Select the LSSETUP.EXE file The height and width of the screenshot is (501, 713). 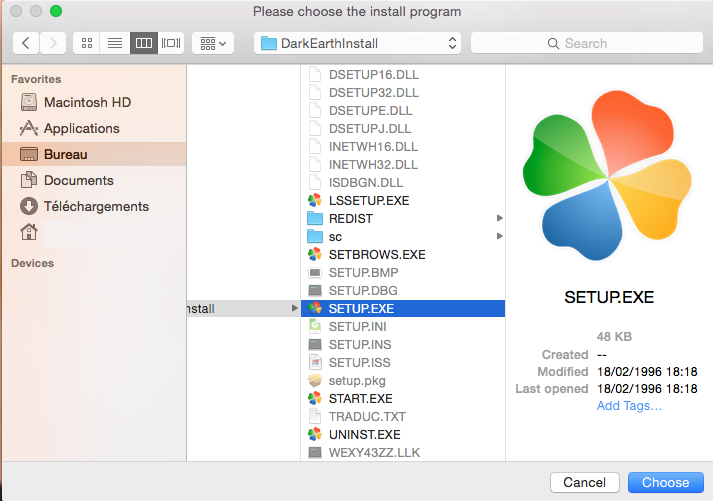[403, 200]
